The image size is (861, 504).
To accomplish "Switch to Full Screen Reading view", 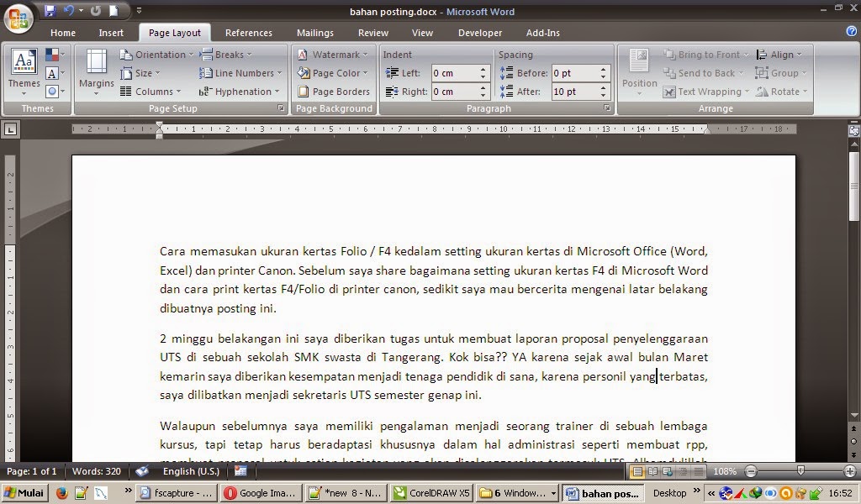I will (x=652, y=471).
